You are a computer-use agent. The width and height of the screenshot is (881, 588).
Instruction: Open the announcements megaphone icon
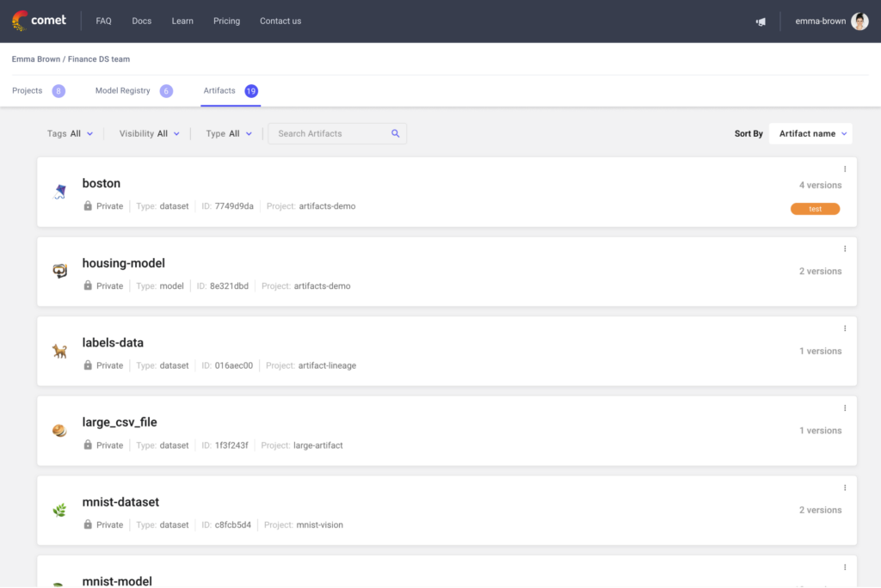761,21
